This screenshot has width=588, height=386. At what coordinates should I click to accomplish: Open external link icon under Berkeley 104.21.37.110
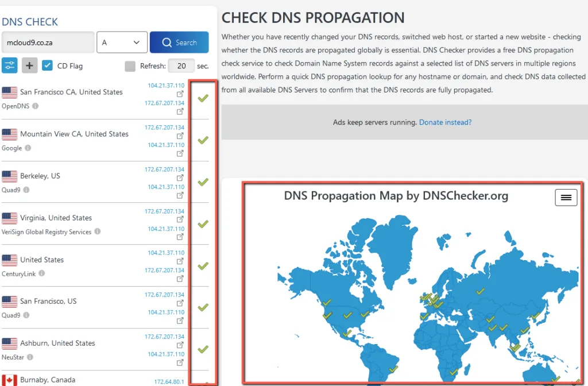[x=180, y=195]
